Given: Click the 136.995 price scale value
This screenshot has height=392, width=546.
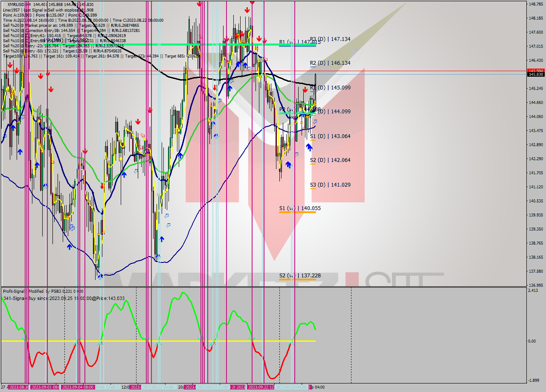Looking at the screenshot, I should (x=536, y=285).
